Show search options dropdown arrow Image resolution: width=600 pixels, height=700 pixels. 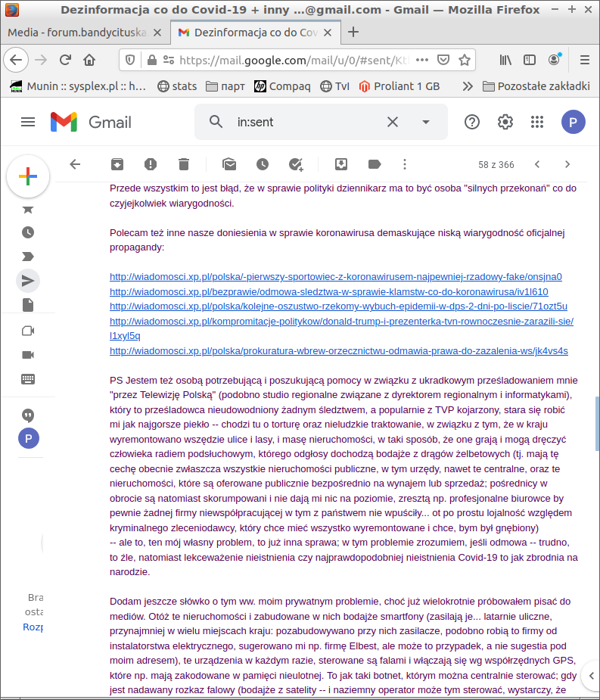coord(426,122)
